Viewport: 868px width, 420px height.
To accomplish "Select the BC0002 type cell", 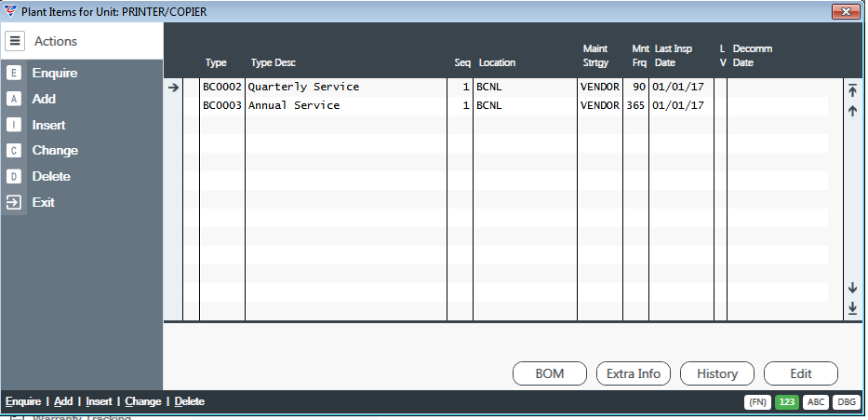I will (222, 87).
